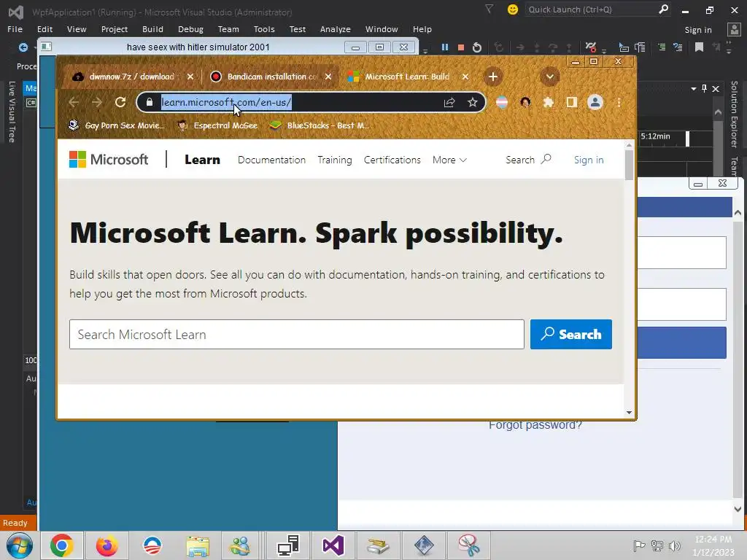Open a new browser tab with plus button

[x=493, y=76]
